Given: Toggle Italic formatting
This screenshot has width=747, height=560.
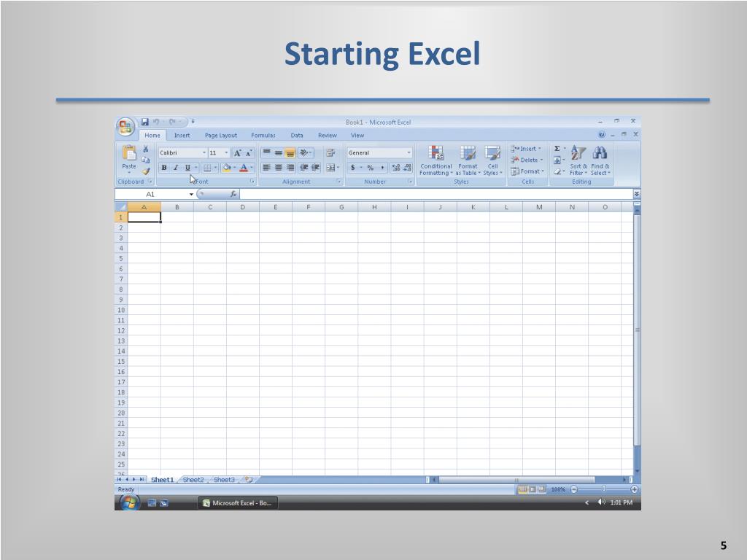Looking at the screenshot, I should pyautogui.click(x=175, y=168).
